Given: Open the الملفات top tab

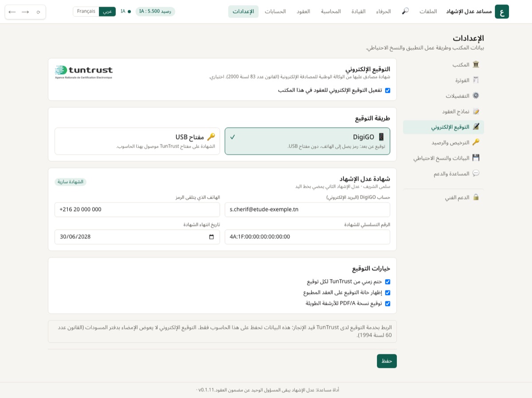Looking at the screenshot, I should pyautogui.click(x=428, y=12).
